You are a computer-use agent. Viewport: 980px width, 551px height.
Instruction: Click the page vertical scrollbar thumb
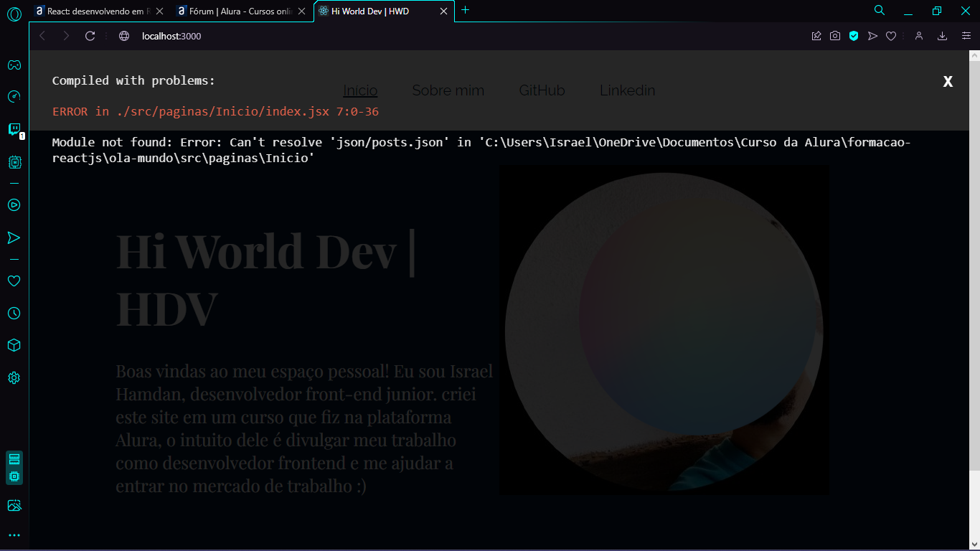[974, 265]
